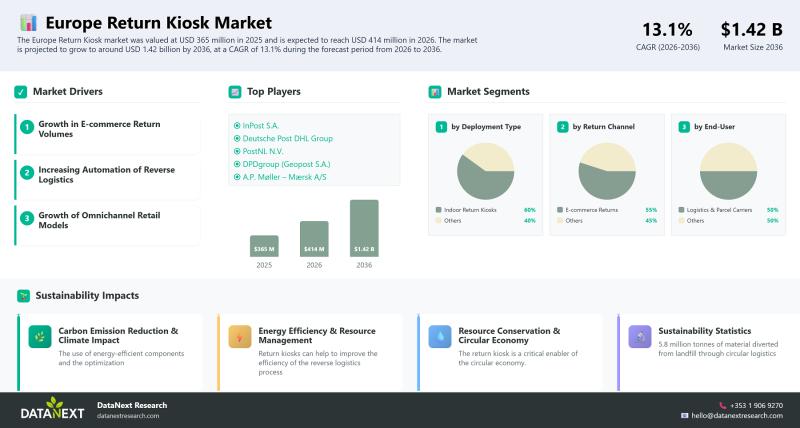Click the by Deployment Type pie chart

(485, 170)
